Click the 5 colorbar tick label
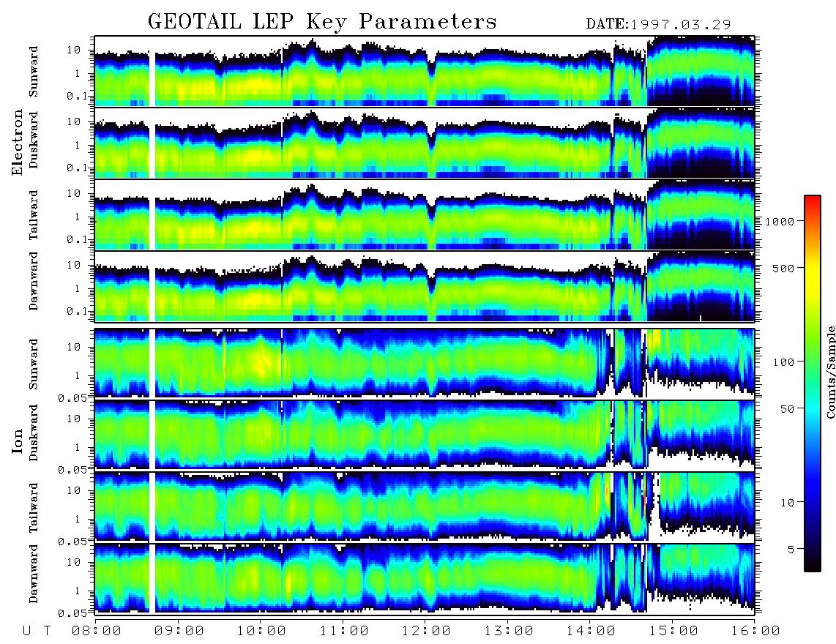The width and height of the screenshot is (836, 644). pyautogui.click(x=791, y=550)
